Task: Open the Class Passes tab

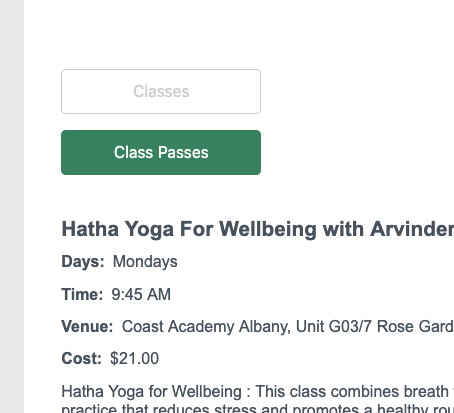Action: pos(161,152)
